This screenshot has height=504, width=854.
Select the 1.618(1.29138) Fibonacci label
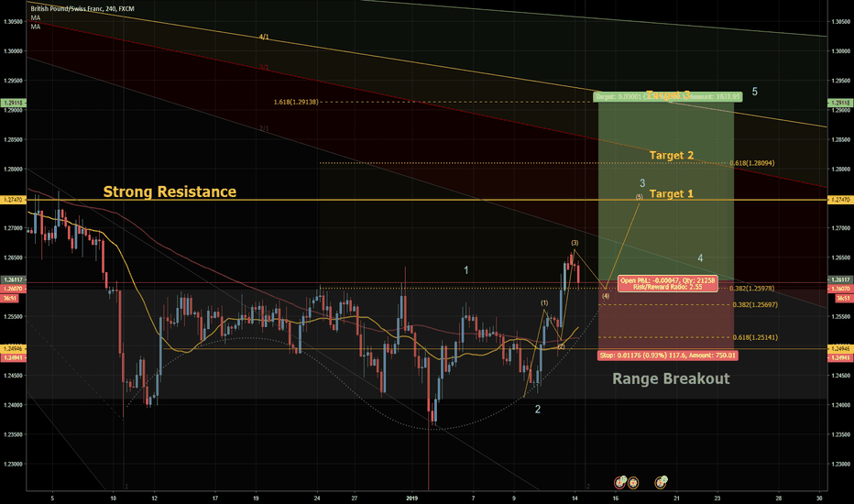[x=296, y=102]
